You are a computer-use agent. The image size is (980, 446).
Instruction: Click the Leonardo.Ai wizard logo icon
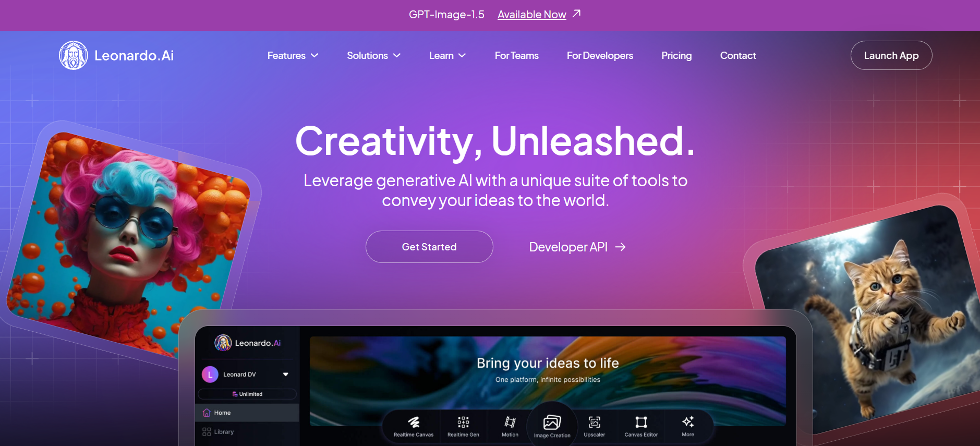tap(74, 55)
